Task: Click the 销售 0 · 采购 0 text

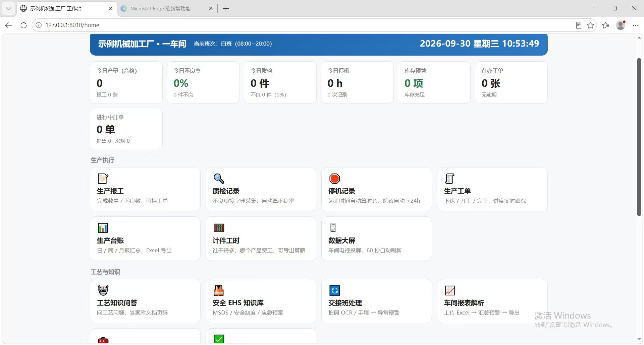Action: point(113,141)
